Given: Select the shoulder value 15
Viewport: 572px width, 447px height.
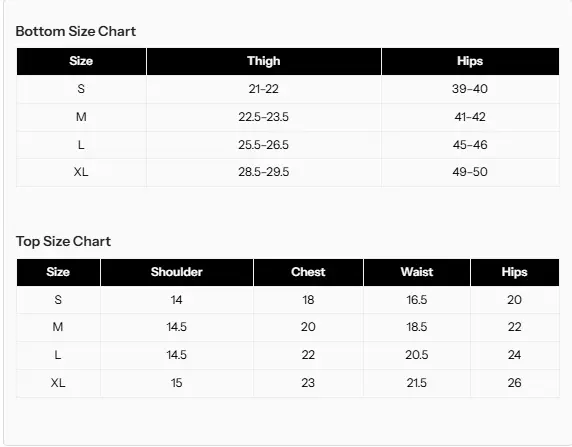Looking at the screenshot, I should (x=177, y=383).
